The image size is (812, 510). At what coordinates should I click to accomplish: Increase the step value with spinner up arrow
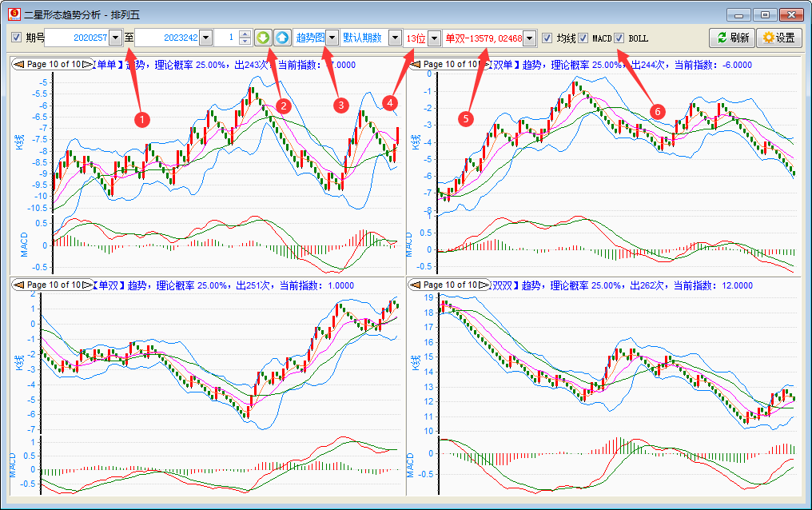245,34
